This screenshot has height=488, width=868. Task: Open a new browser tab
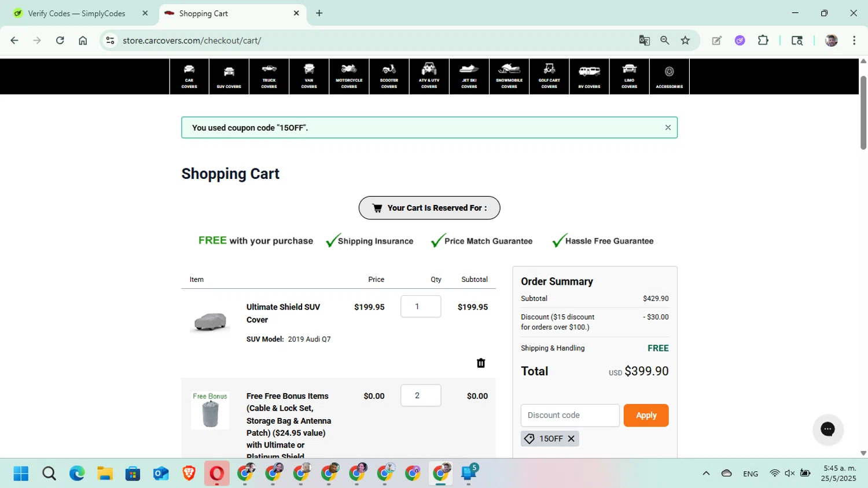[319, 13]
